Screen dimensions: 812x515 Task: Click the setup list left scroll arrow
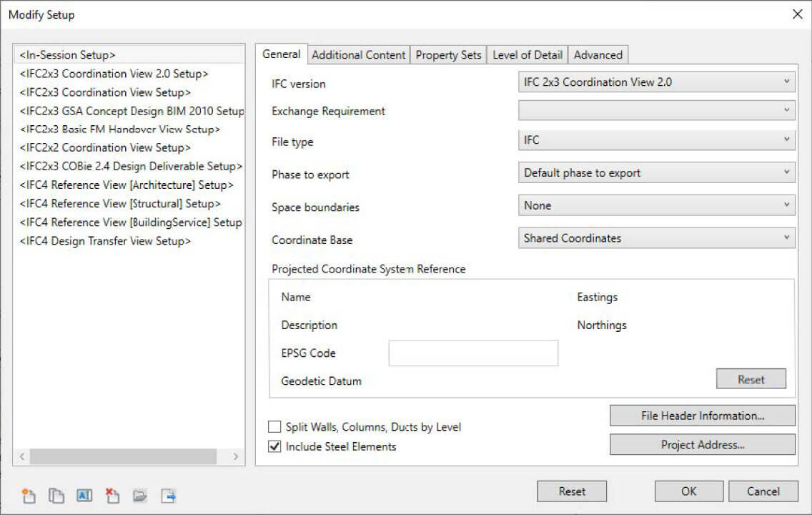22,456
